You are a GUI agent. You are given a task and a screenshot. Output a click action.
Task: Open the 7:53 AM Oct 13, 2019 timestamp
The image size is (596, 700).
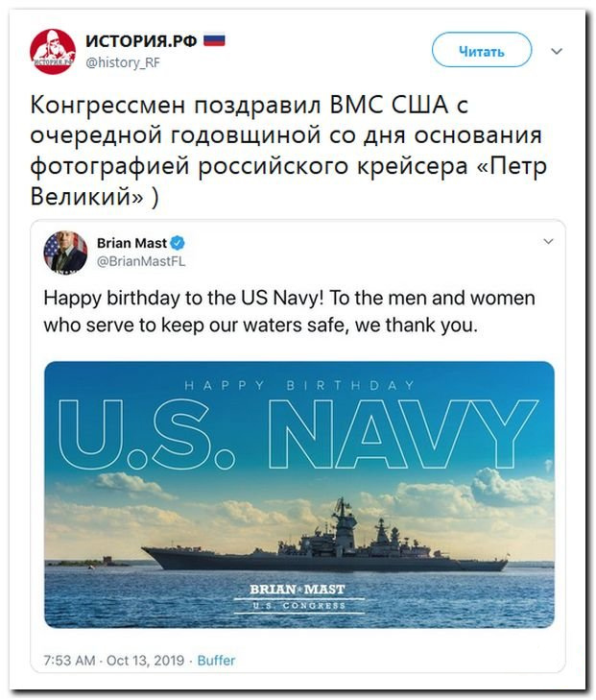click(114, 661)
